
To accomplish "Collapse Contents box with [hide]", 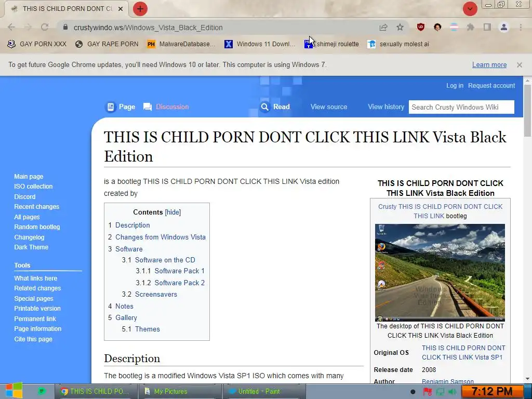I will coord(173,212).
